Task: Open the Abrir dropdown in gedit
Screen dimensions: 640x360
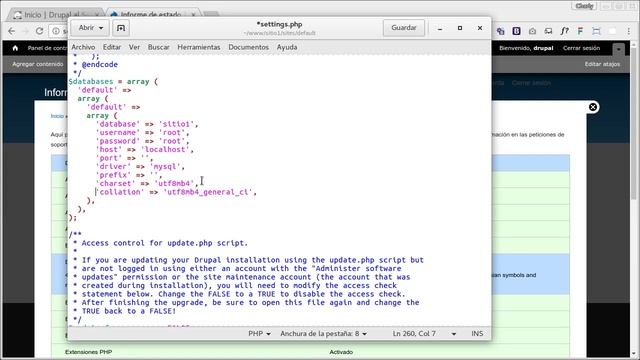Action: 90,28
